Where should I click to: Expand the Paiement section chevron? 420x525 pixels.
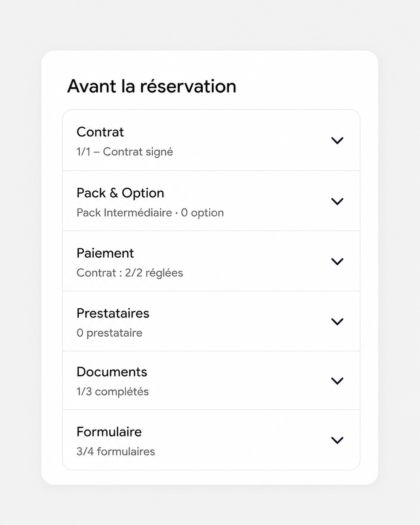point(337,261)
